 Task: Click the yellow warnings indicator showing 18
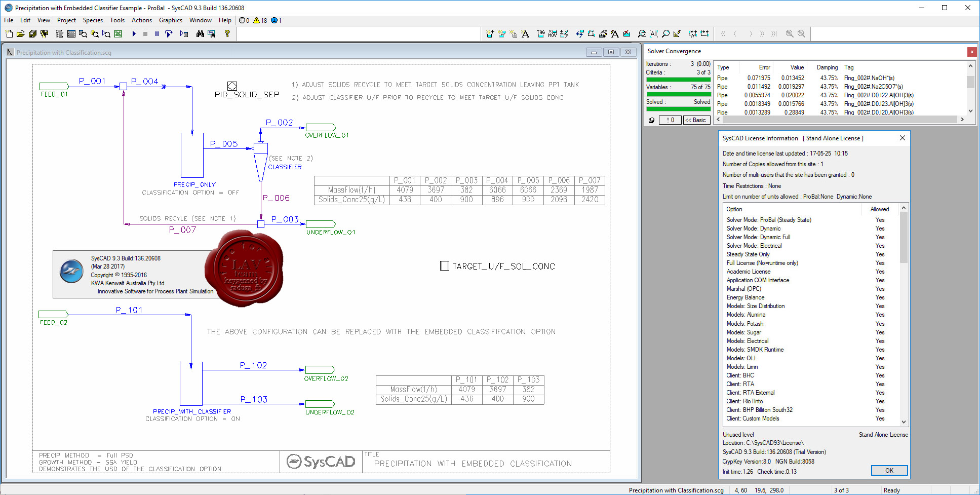coord(260,21)
